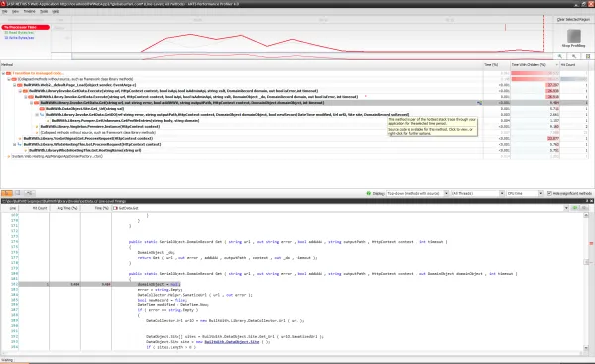Sort by Method column header
The height and width of the screenshot is (364, 595).
241,64
